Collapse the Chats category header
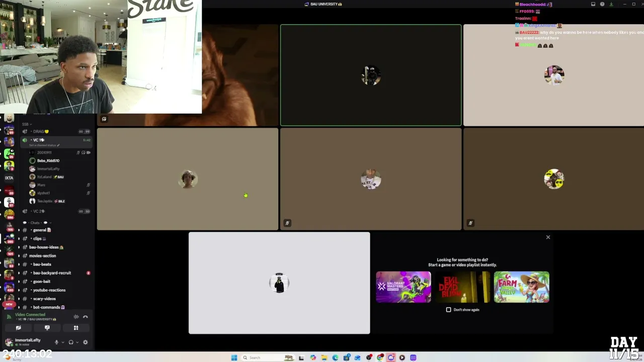The height and width of the screenshot is (362, 644). (38, 223)
